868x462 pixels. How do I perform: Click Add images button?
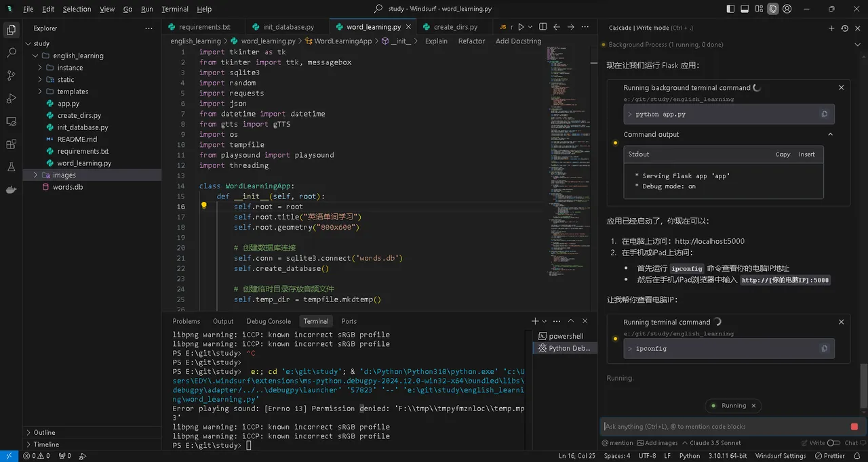pyautogui.click(x=656, y=443)
